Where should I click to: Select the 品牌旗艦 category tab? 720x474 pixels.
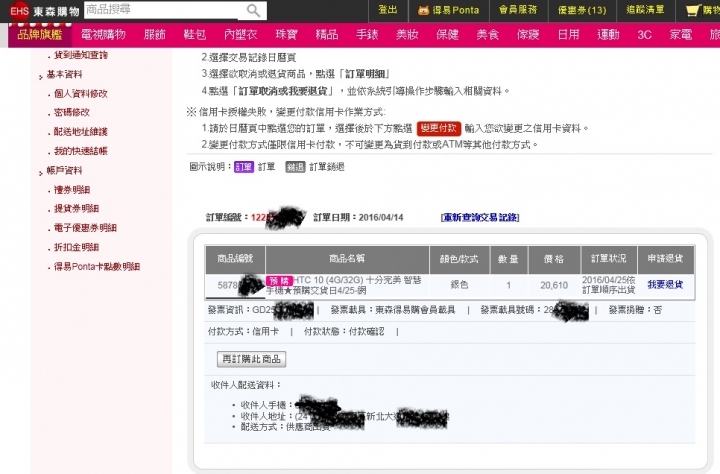coord(40,34)
